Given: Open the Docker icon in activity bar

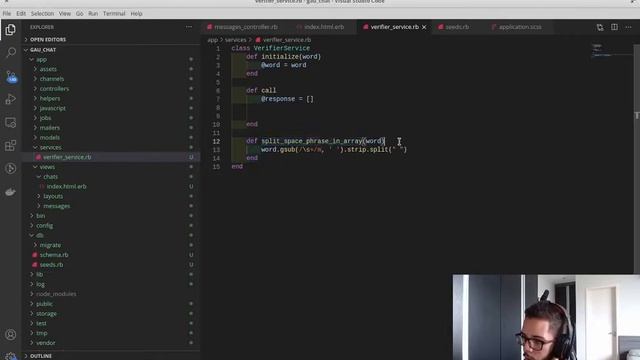Looking at the screenshot, I should [11, 192].
